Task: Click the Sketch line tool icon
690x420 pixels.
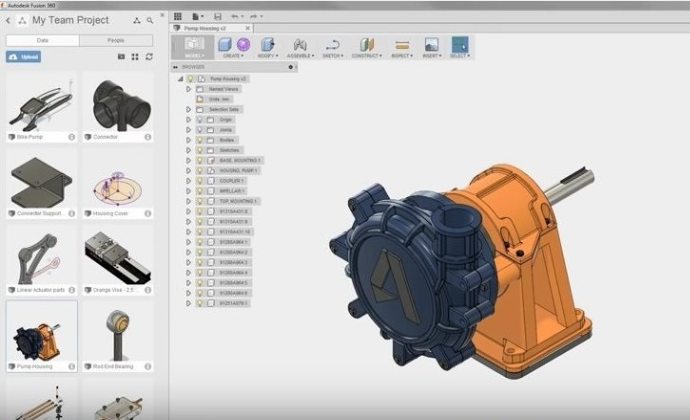Action: coord(333,44)
